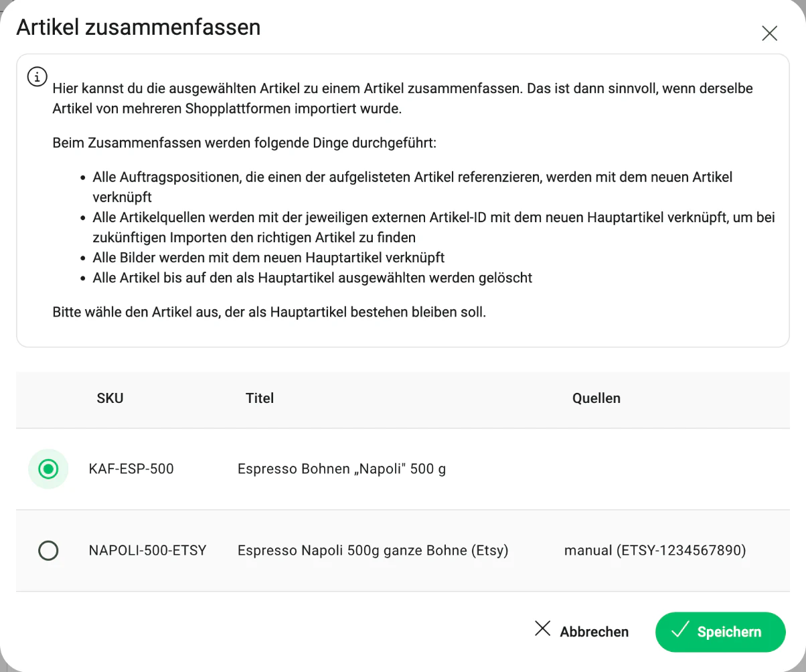Viewport: 806px width, 672px height.
Task: Click bullet about Artikel werden gelöscht
Action: pyautogui.click(x=312, y=278)
